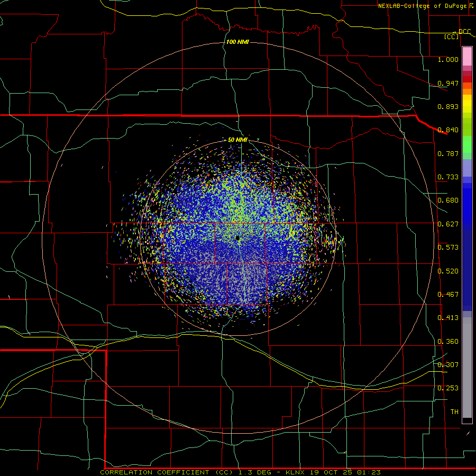Click the 0.733 scale value

point(448,177)
